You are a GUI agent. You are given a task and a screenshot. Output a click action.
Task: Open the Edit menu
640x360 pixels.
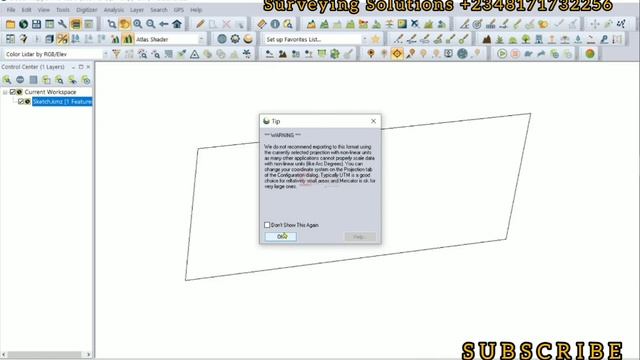27,10
